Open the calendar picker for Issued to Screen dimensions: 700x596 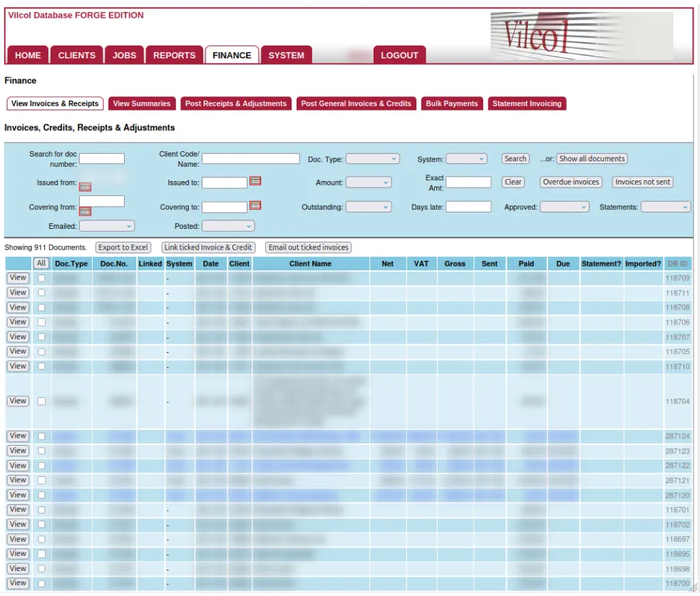[x=256, y=182]
